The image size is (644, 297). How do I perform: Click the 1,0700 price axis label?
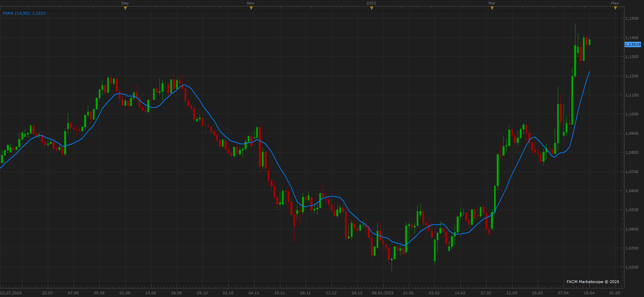632,172
